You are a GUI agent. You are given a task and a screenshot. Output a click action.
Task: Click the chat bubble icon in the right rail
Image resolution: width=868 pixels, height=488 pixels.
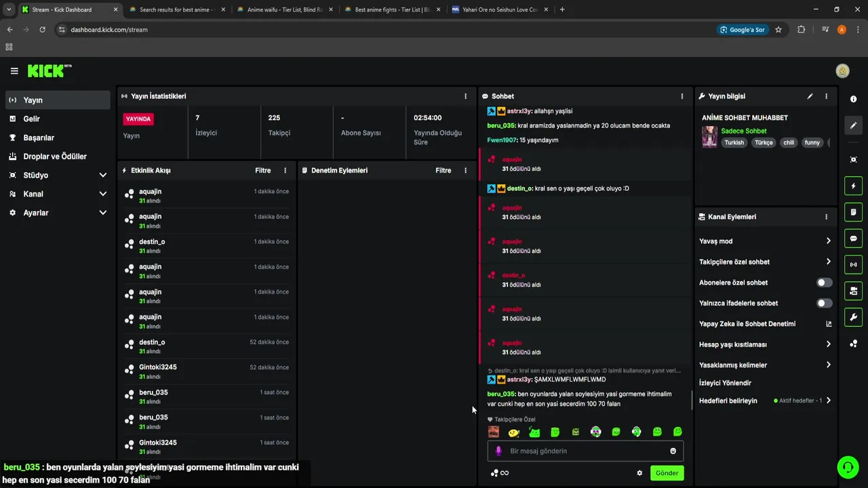point(853,239)
